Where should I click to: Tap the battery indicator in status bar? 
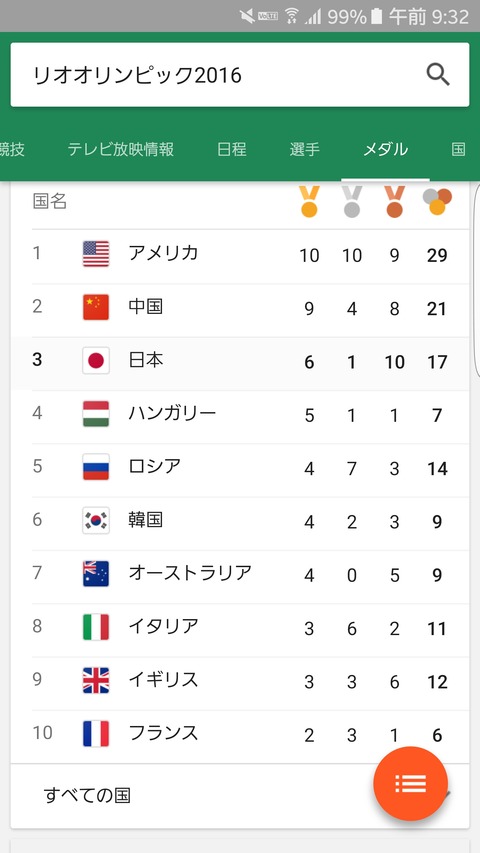pos(377,16)
